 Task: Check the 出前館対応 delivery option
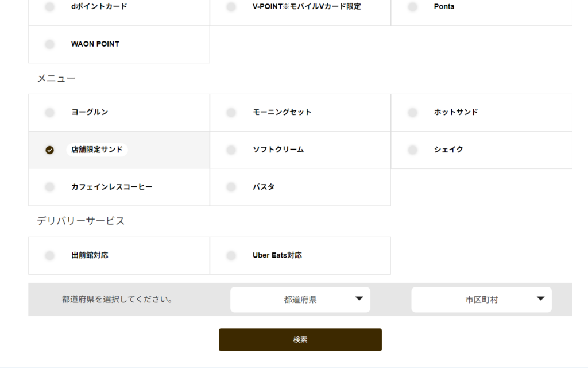[50, 255]
